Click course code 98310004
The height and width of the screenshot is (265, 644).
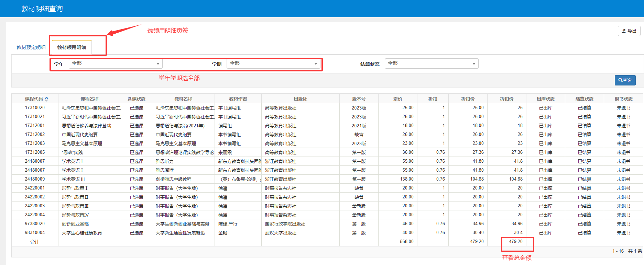pos(35,233)
